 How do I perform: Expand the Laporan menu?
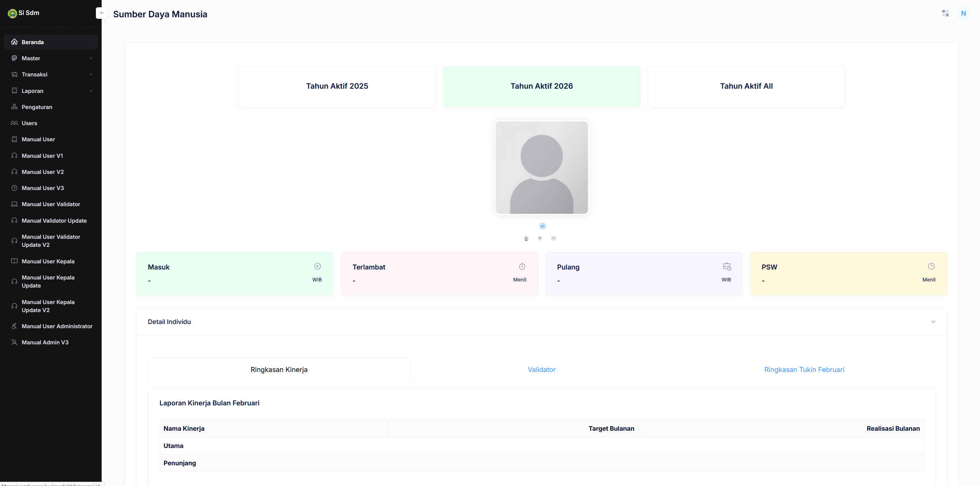(50, 91)
